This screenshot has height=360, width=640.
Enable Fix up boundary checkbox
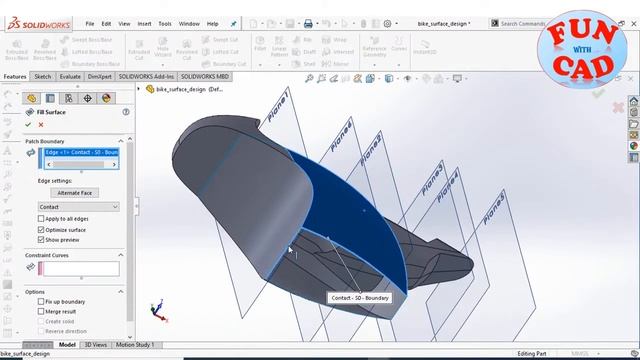(41, 302)
